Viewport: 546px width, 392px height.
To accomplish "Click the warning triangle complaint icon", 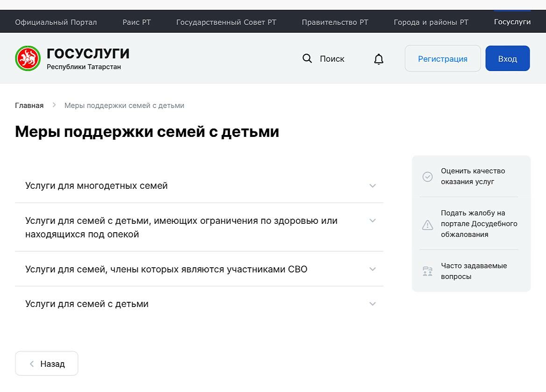I will point(427,225).
